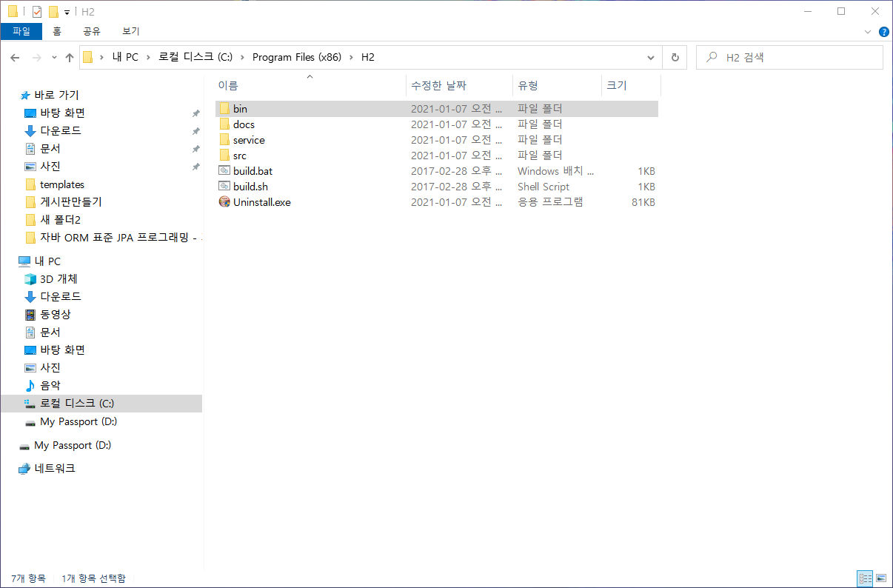Click the New folder icon in title bar

[x=53, y=12]
